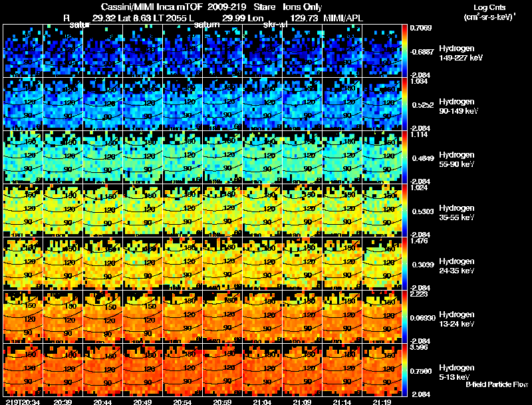Click the 'LT 2055 L' header value
The height and width of the screenshot is (405, 532).
(x=174, y=18)
